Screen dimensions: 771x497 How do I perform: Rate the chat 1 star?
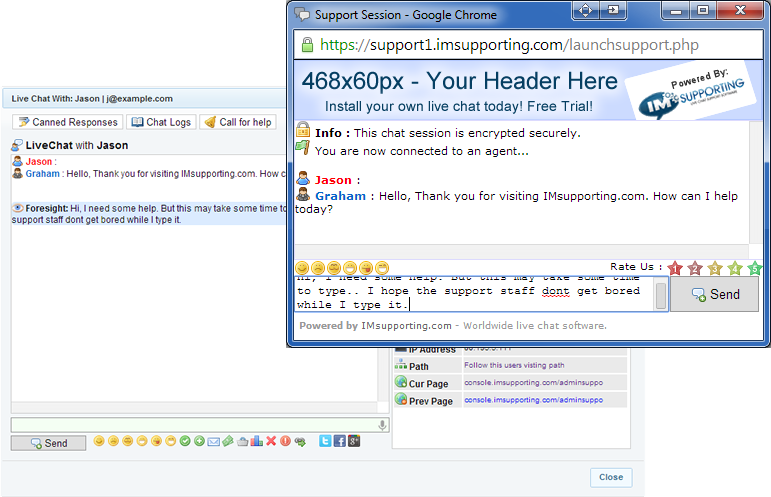coord(675,268)
